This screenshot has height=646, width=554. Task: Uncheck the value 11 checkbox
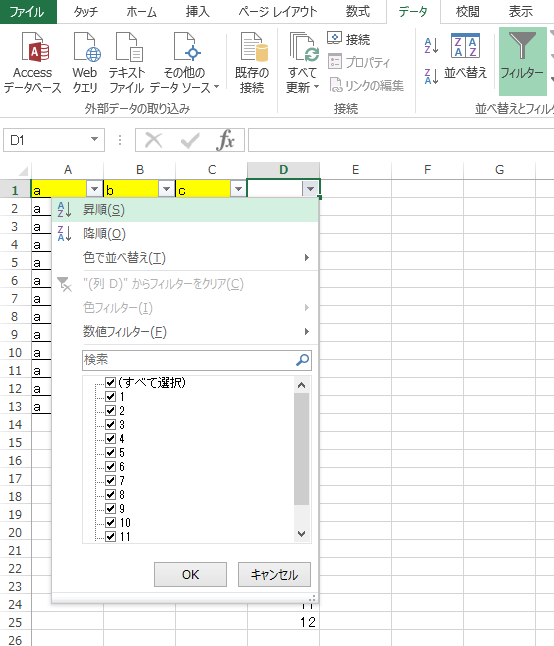110,536
